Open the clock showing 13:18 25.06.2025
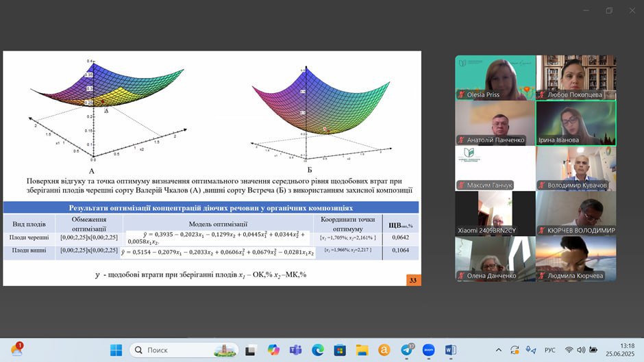The width and height of the screenshot is (644, 362). [620, 350]
